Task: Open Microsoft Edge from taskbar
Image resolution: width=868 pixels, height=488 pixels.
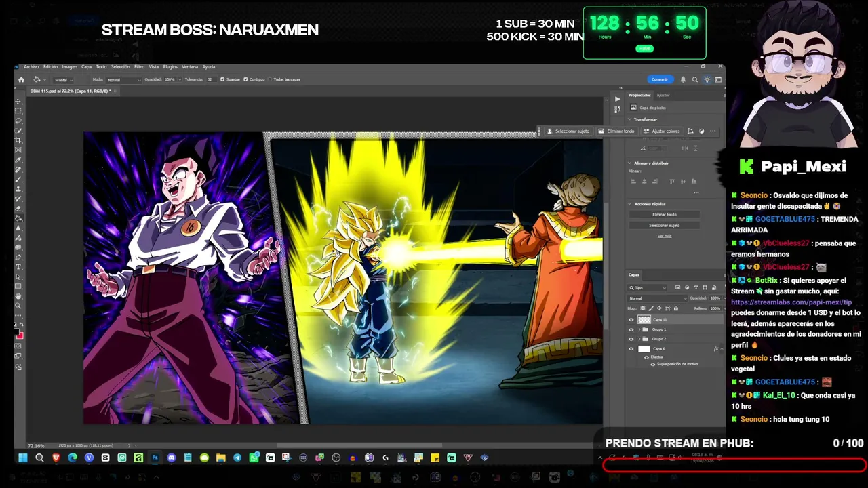Action: (x=73, y=458)
